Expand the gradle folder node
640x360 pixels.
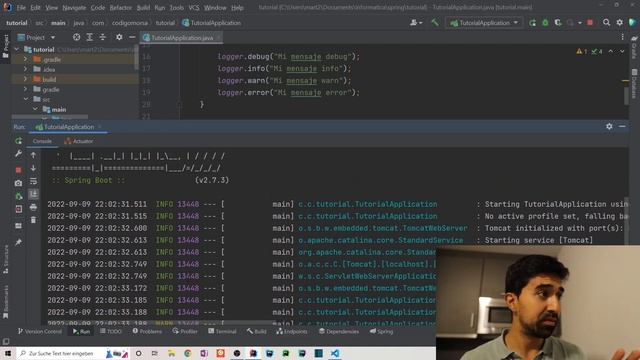point(25,89)
